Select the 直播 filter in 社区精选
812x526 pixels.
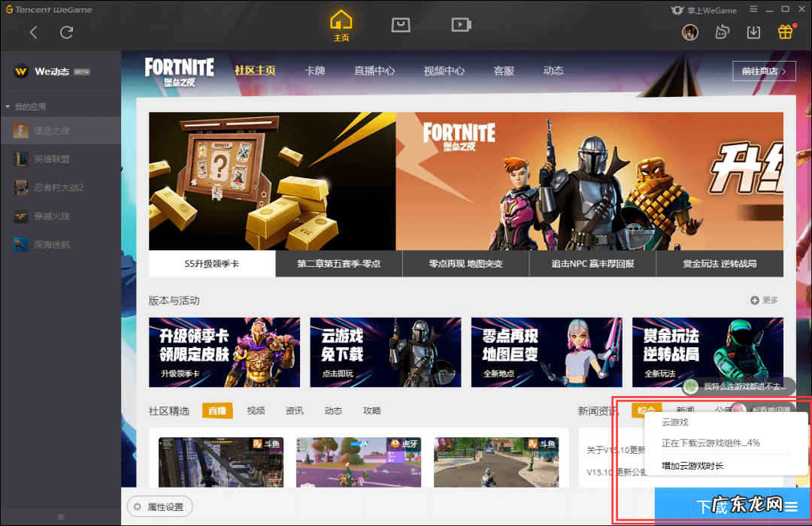(217, 410)
